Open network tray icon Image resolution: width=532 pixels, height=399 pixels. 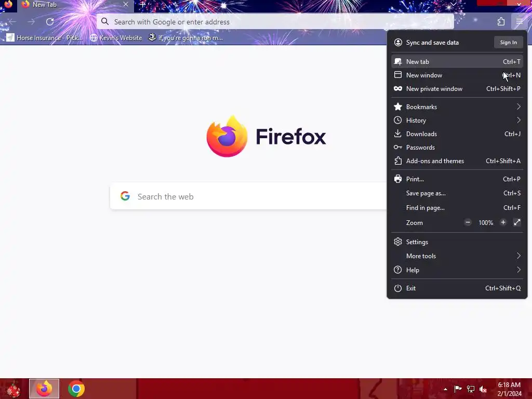click(x=471, y=389)
